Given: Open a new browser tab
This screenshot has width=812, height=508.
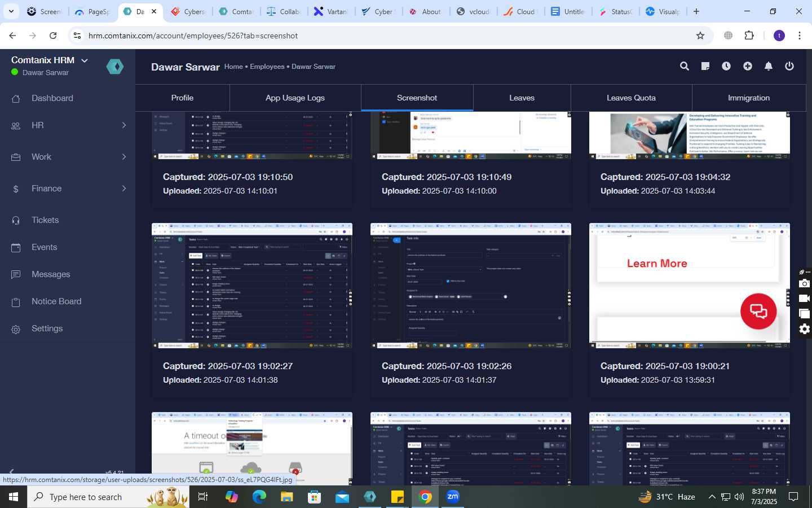Looking at the screenshot, I should (696, 11).
